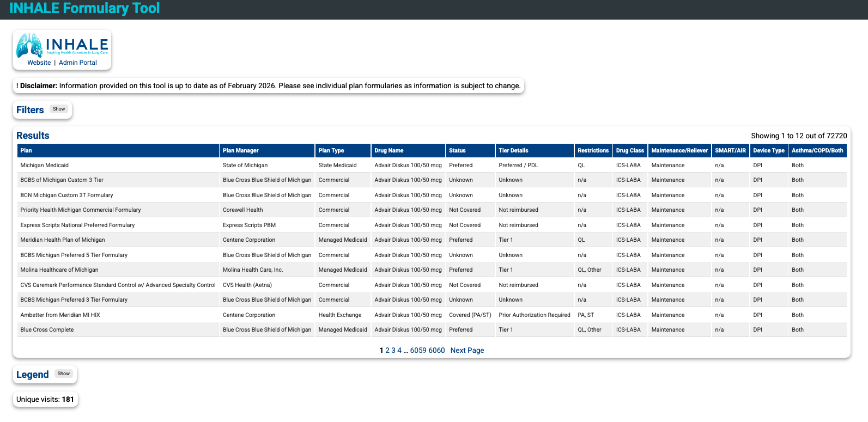Click the SMART/AIR column header

731,150
